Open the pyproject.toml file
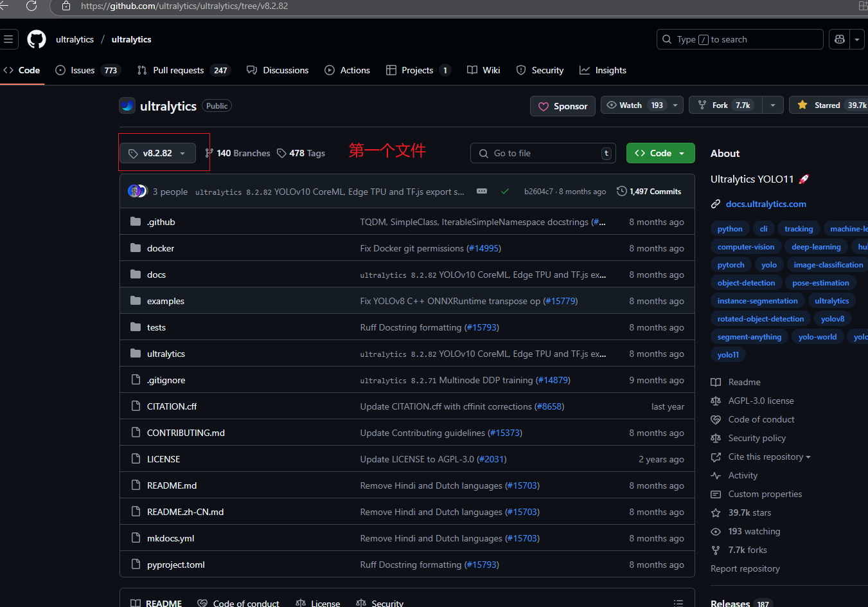The width and height of the screenshot is (868, 607). tap(175, 565)
